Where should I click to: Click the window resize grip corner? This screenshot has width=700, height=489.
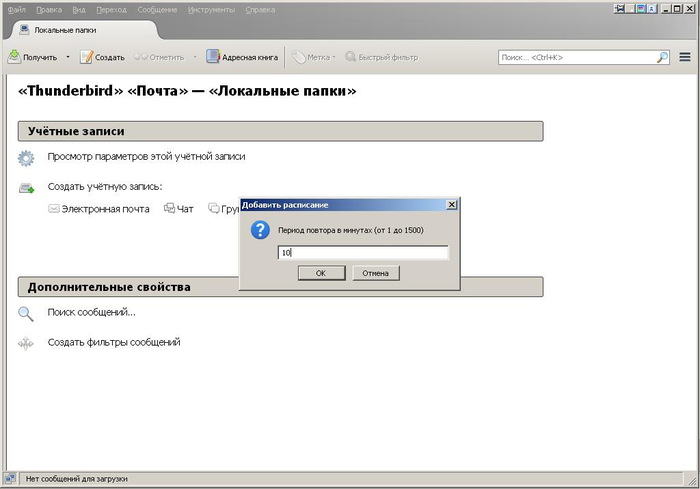(692, 481)
